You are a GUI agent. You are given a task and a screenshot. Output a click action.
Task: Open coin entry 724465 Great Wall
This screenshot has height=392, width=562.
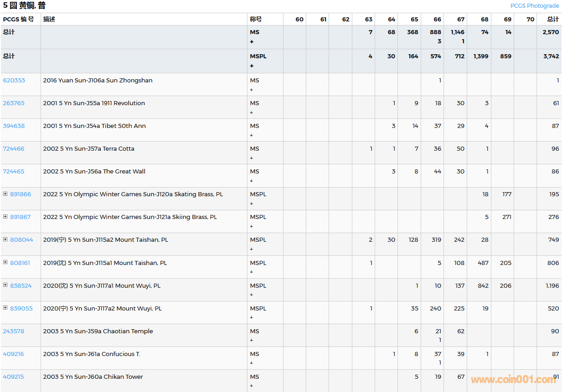point(14,172)
